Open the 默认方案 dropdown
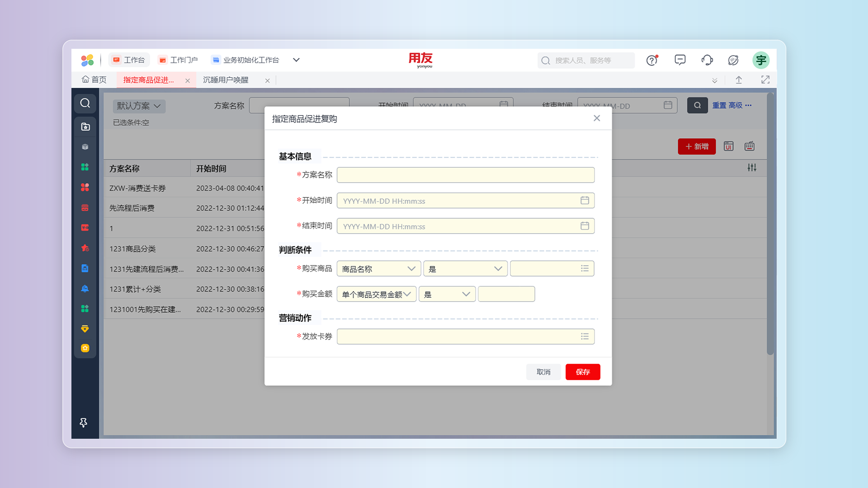This screenshot has width=868, height=488. (x=139, y=106)
